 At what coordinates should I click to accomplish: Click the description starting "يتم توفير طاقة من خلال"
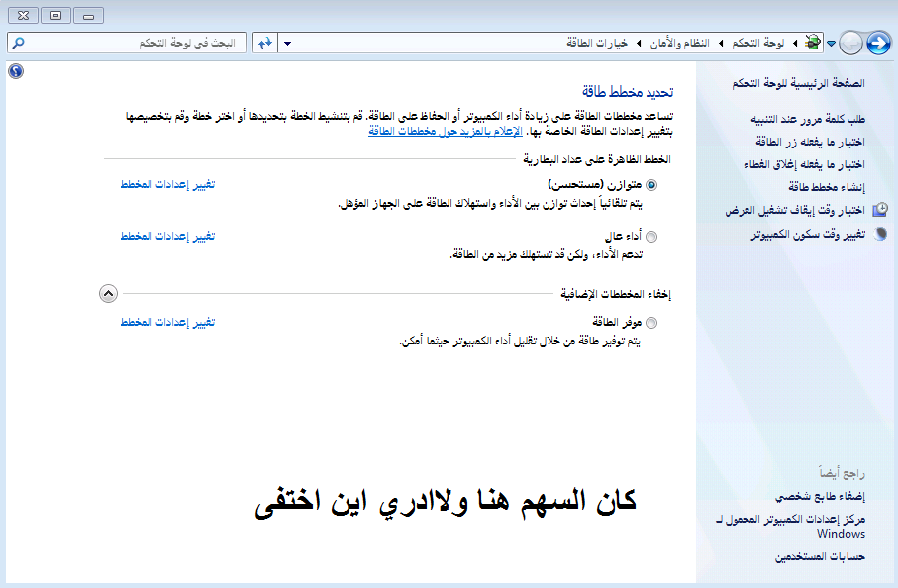[520, 342]
